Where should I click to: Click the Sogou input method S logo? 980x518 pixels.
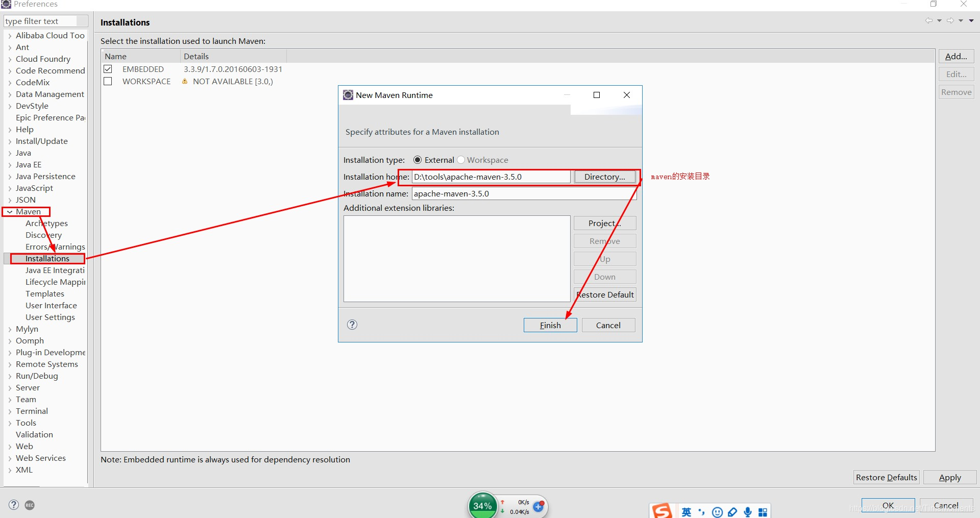663,511
